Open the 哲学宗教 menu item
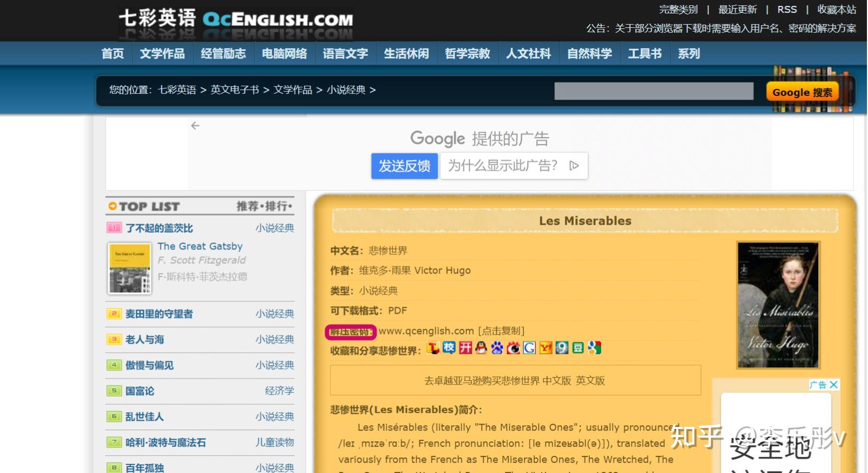This screenshot has height=473, width=868. (x=468, y=54)
